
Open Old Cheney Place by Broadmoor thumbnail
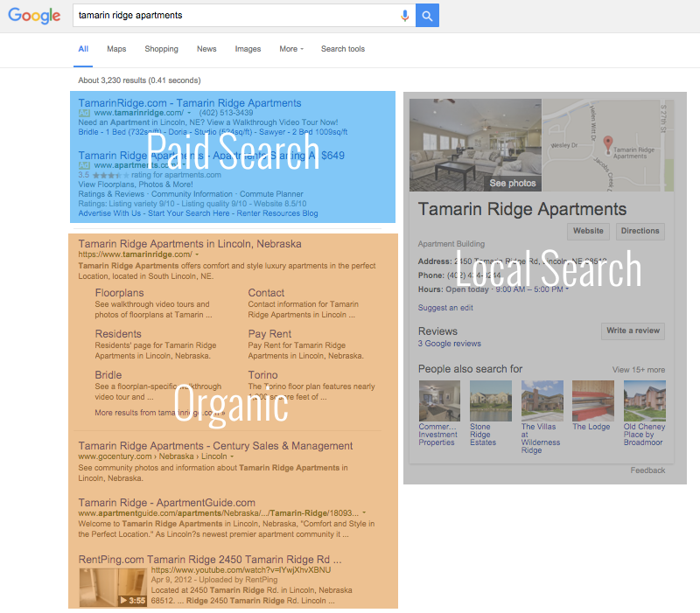click(x=644, y=401)
